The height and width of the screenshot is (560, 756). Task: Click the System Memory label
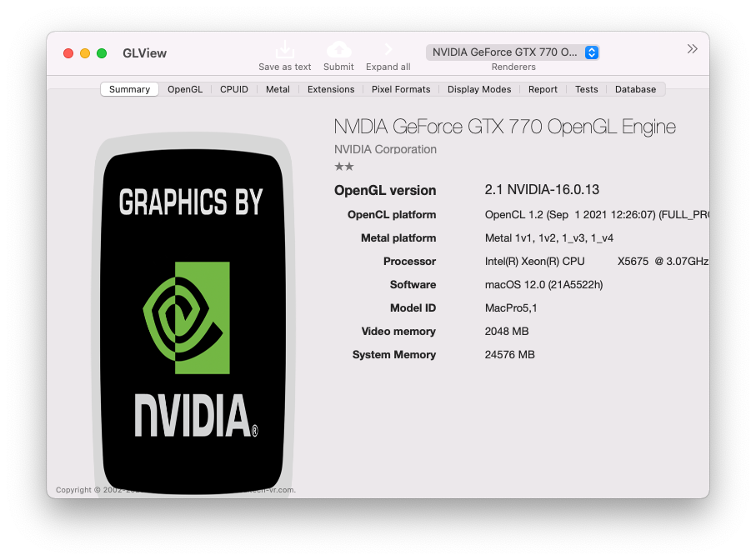click(x=394, y=355)
